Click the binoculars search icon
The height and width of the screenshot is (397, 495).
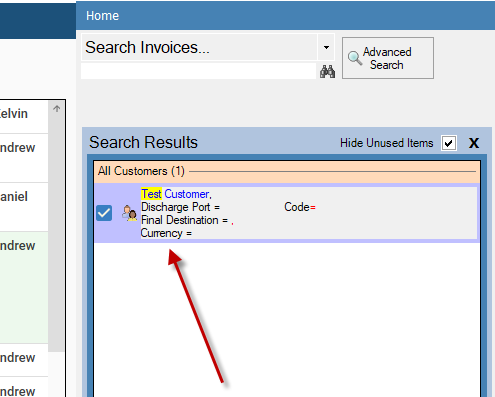[x=327, y=72]
